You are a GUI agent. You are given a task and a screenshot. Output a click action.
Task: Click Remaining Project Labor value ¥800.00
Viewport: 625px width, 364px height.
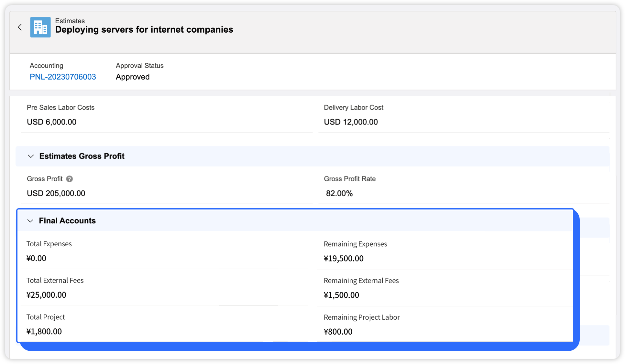tap(338, 332)
